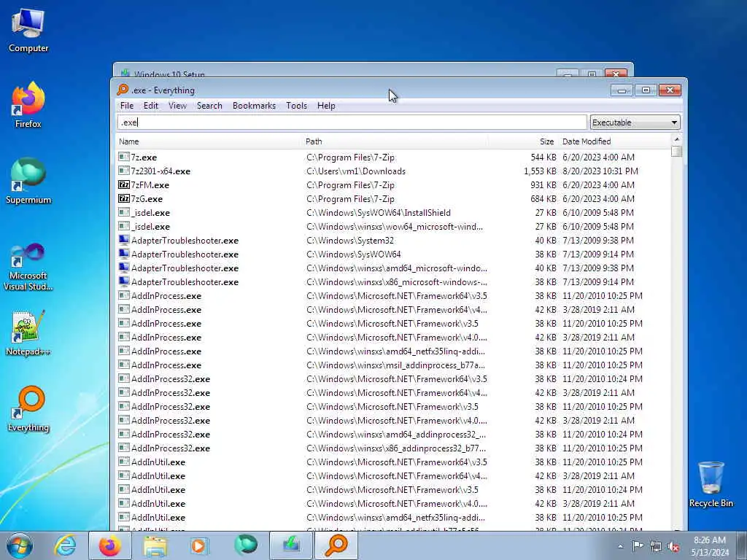Click into the .exe search field
This screenshot has width=747, height=560.
tap(352, 122)
